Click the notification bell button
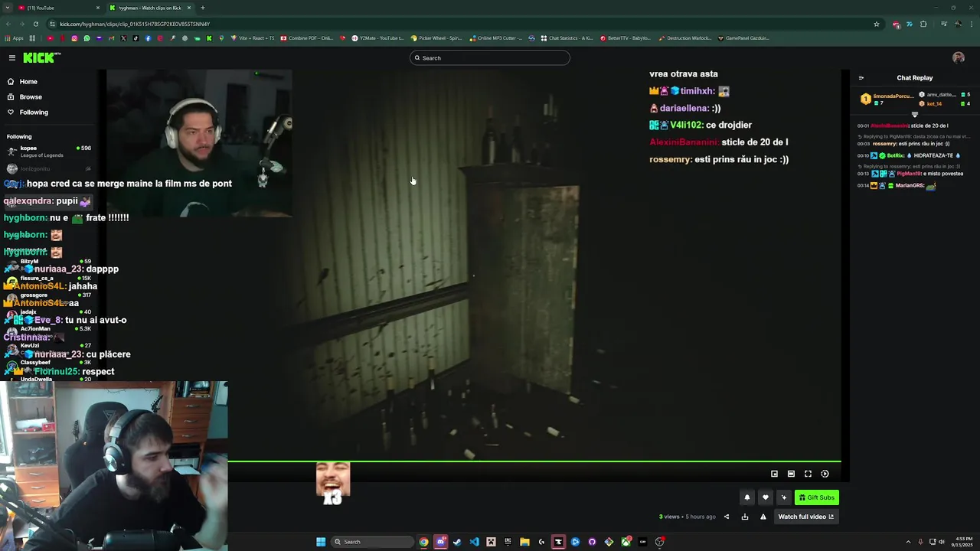 (747, 497)
